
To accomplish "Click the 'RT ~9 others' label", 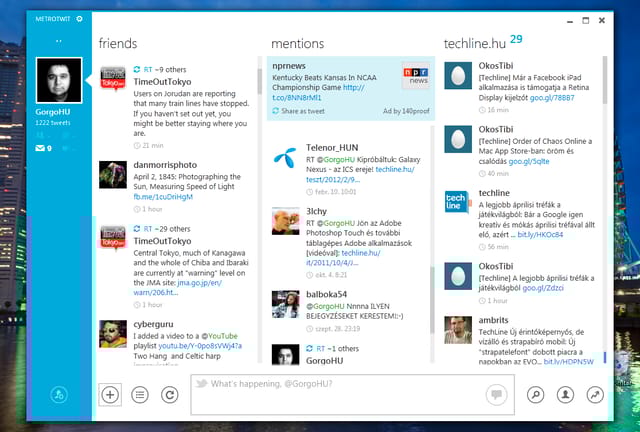I will tap(165, 69).
